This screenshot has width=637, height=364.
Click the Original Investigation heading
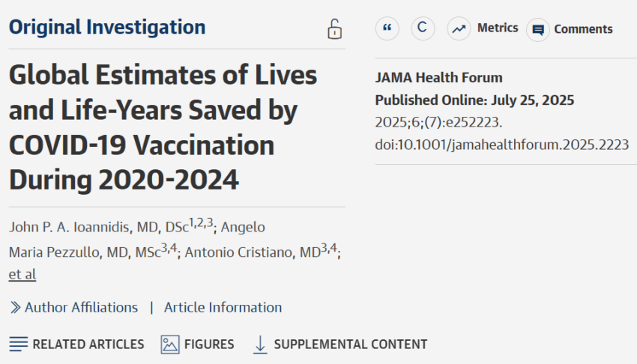click(107, 28)
